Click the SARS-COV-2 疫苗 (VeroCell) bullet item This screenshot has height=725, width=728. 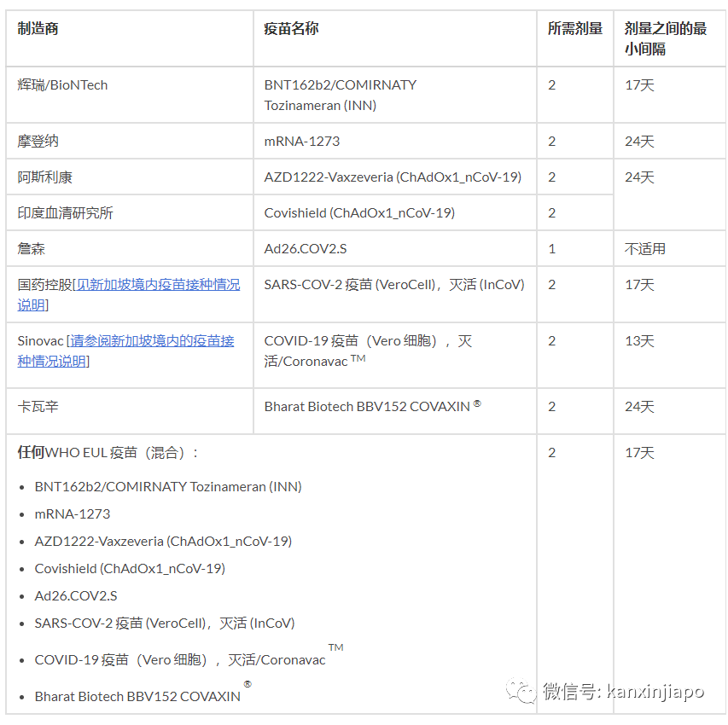[x=165, y=623]
